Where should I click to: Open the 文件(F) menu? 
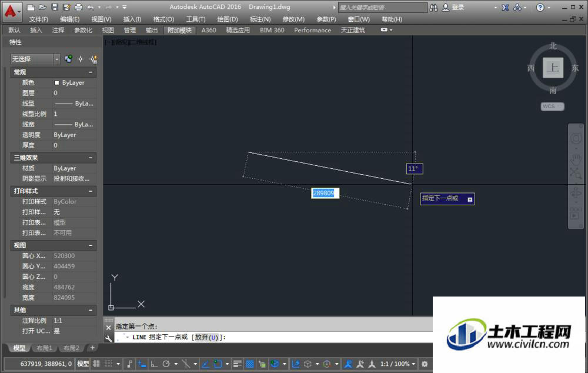(39, 19)
